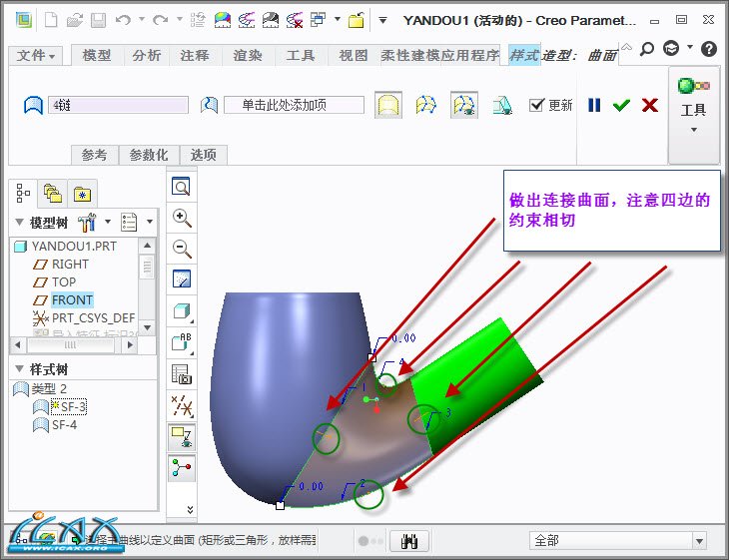Pause the surface tool
The height and width of the screenshot is (560, 729).
pyautogui.click(x=594, y=105)
